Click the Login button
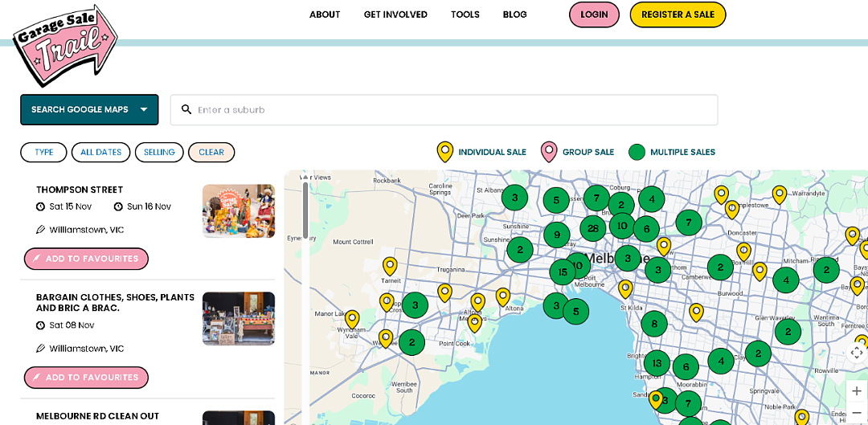 click(594, 14)
